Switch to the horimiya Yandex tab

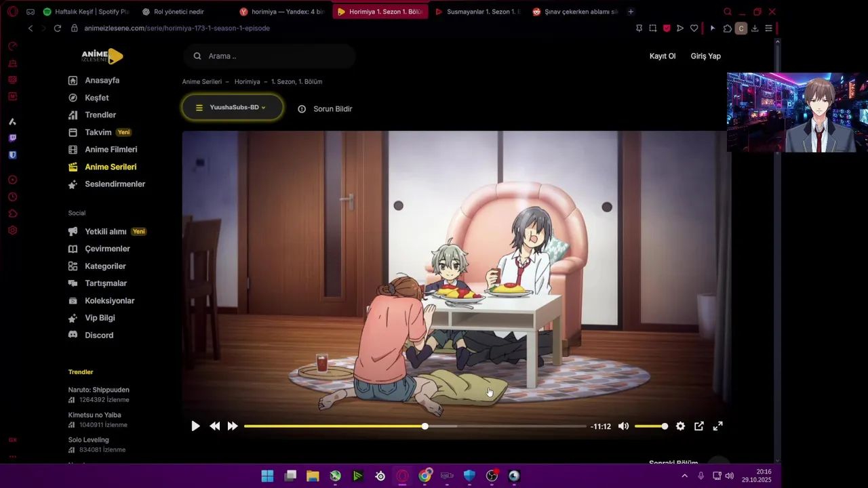pos(282,12)
